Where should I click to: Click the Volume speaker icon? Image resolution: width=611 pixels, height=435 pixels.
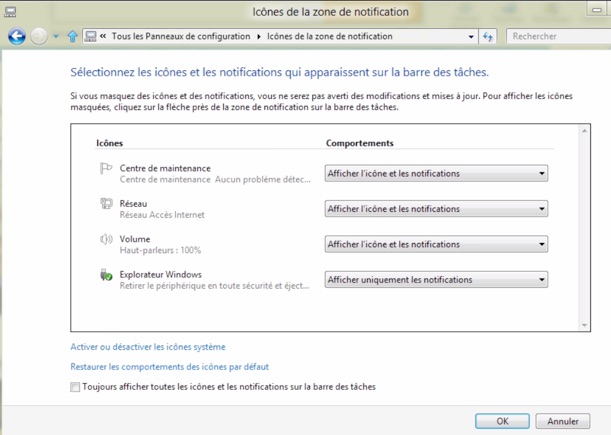click(x=106, y=239)
